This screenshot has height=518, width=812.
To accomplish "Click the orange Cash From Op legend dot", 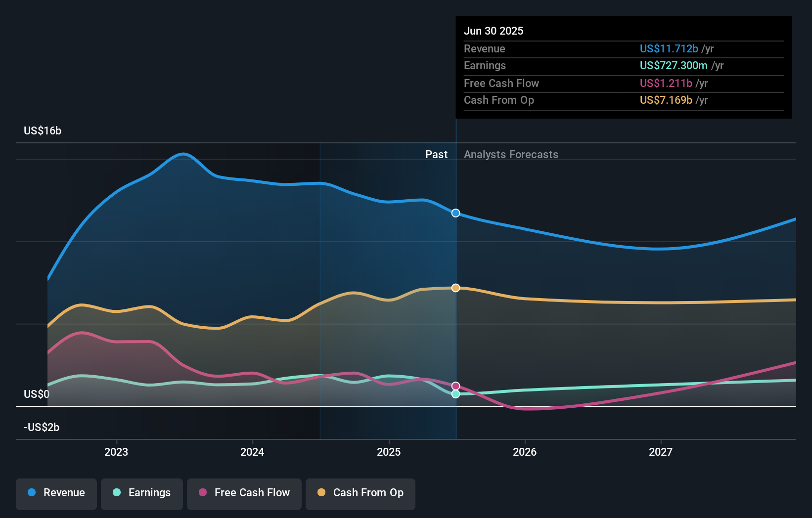I will [322, 493].
